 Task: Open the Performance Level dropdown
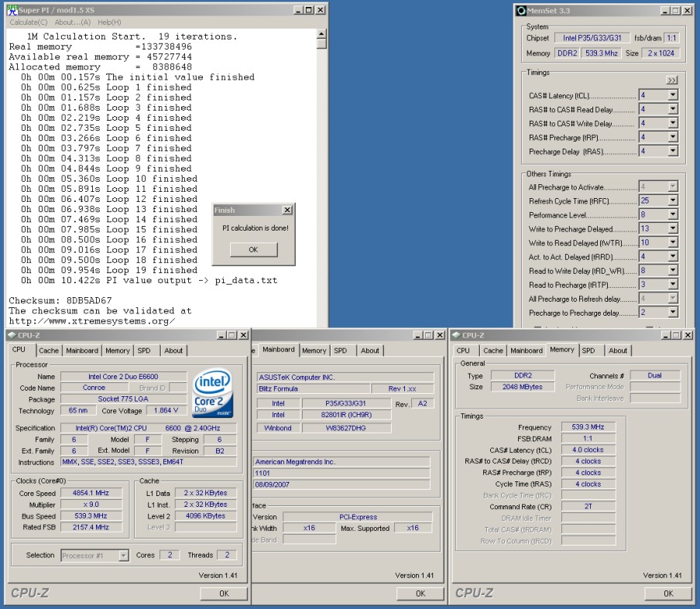click(x=673, y=214)
